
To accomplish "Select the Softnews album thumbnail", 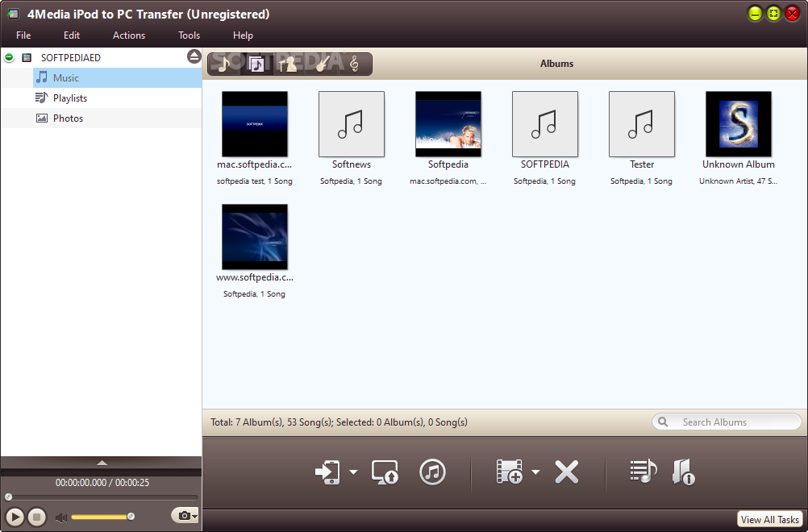I will point(352,124).
